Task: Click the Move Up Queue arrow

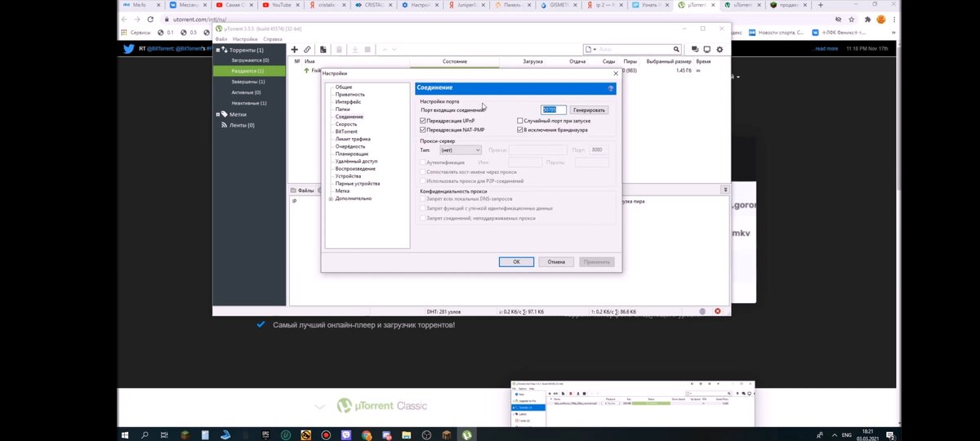Action: click(x=385, y=50)
